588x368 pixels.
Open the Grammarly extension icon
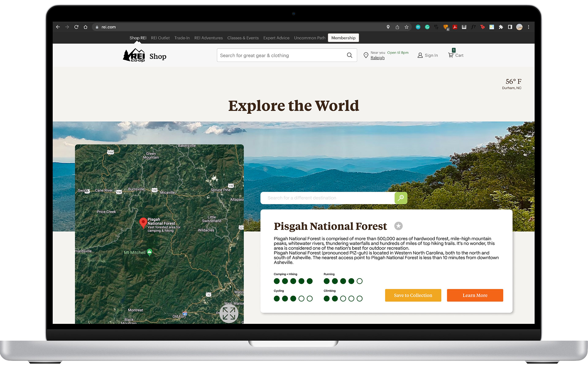(x=427, y=27)
